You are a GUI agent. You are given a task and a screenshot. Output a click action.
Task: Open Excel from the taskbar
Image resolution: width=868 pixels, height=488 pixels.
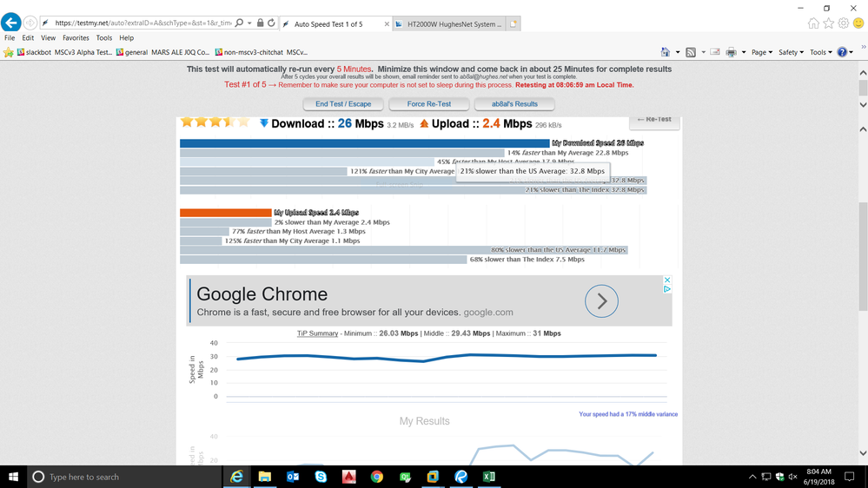tap(489, 477)
